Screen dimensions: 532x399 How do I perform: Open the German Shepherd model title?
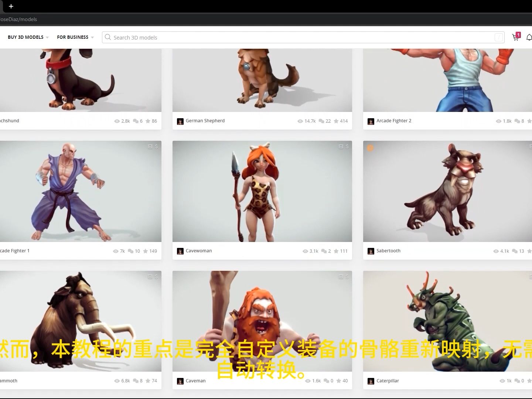pyautogui.click(x=205, y=121)
